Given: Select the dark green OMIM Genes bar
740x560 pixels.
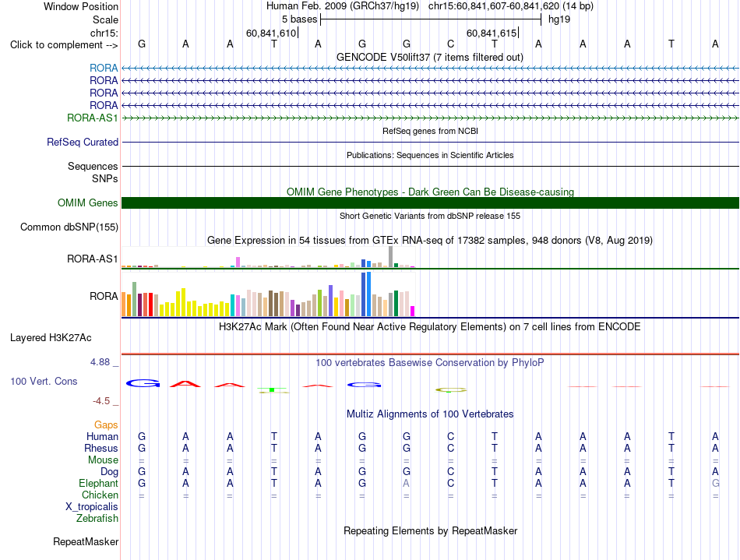Looking at the screenshot, I should pos(430,203).
